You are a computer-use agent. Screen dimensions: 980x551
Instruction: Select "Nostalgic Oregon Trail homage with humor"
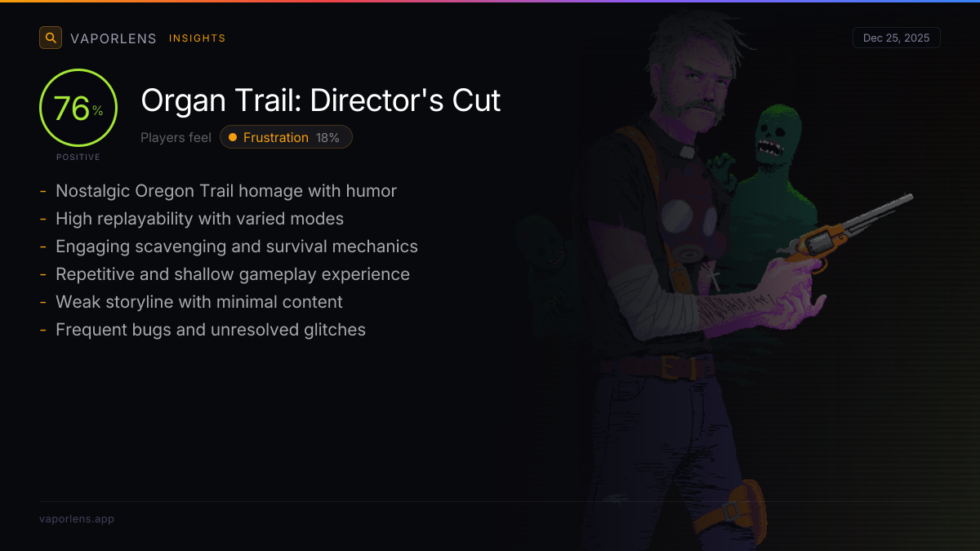[226, 191]
